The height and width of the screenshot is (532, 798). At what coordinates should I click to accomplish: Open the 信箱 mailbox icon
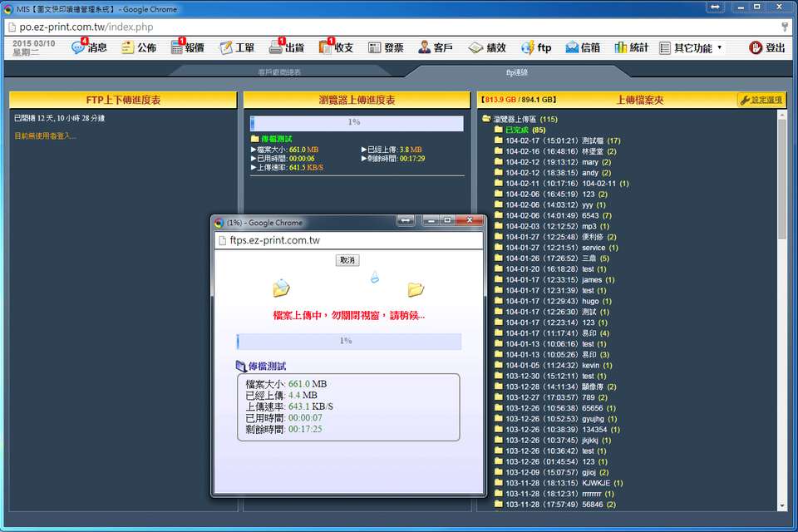click(x=573, y=48)
